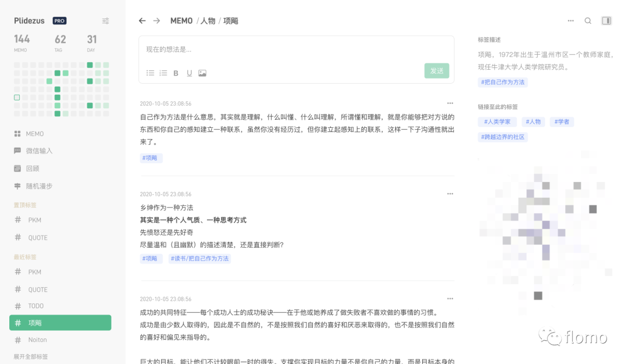
Task: Click the Plidezus account name
Action: click(x=29, y=21)
